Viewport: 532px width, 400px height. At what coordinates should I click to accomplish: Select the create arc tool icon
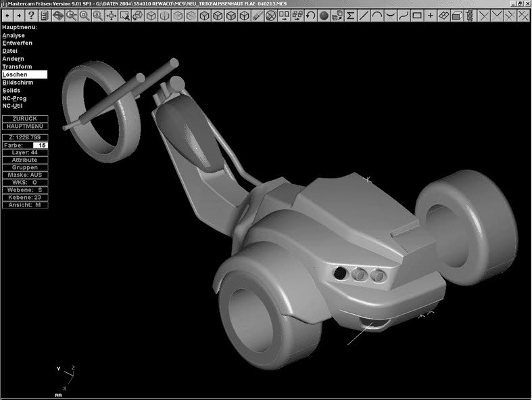pos(377,15)
